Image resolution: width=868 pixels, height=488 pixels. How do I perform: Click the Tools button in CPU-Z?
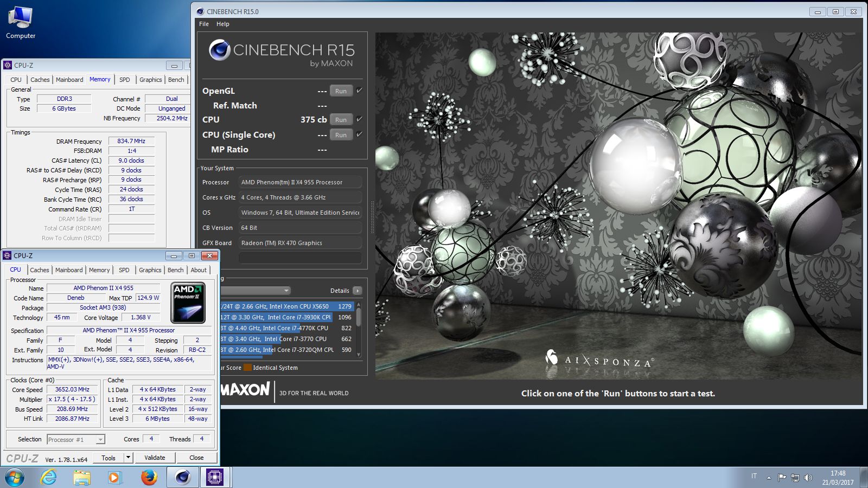click(x=108, y=458)
